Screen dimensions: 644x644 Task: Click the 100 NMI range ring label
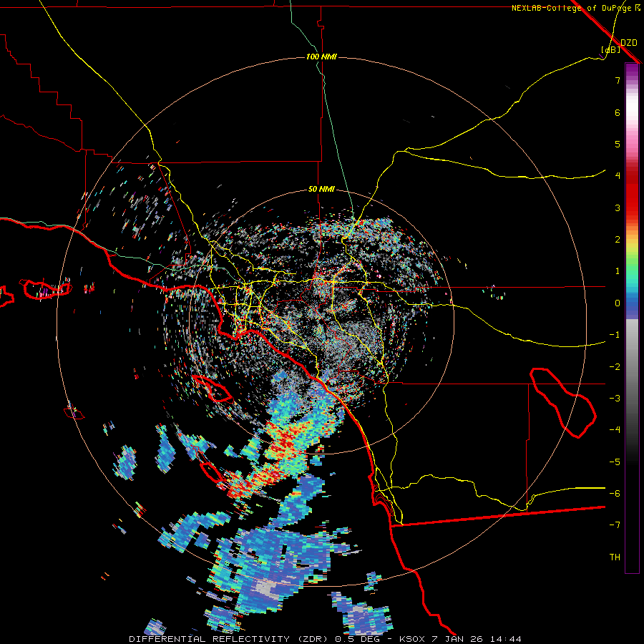point(321,57)
